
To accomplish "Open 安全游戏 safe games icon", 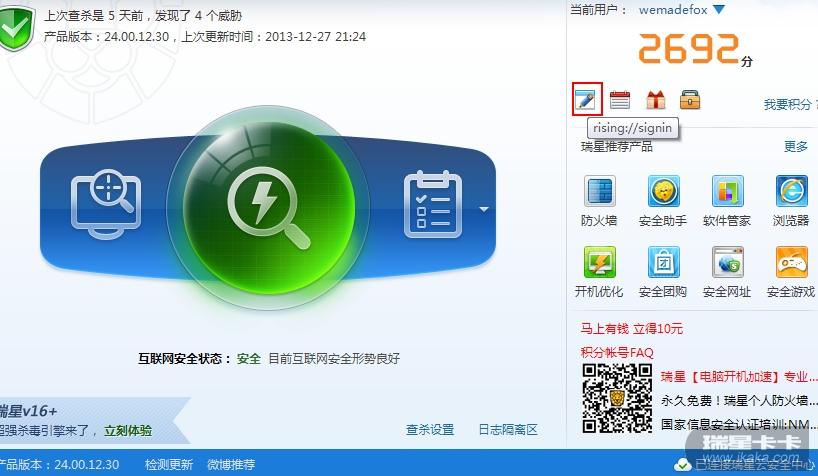I will coord(791,263).
